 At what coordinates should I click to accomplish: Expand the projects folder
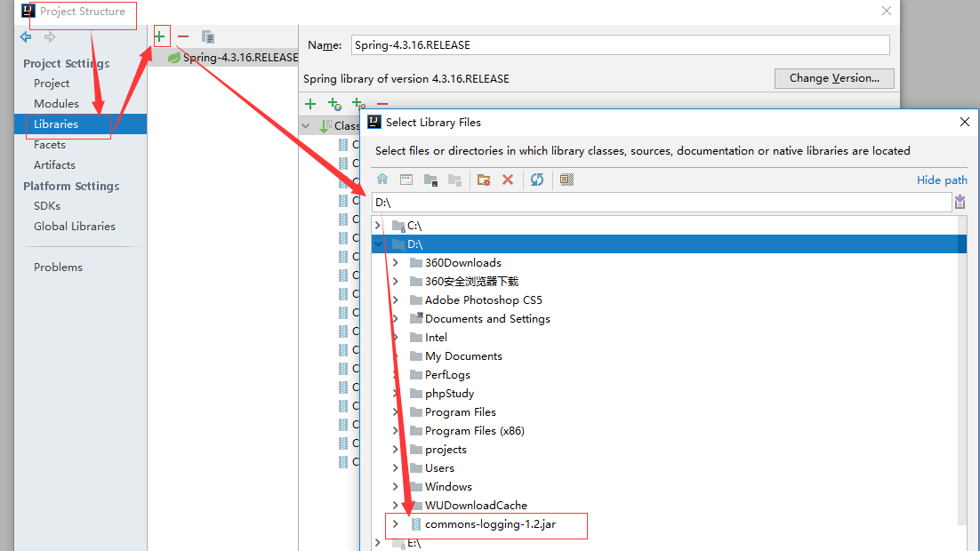coord(396,450)
